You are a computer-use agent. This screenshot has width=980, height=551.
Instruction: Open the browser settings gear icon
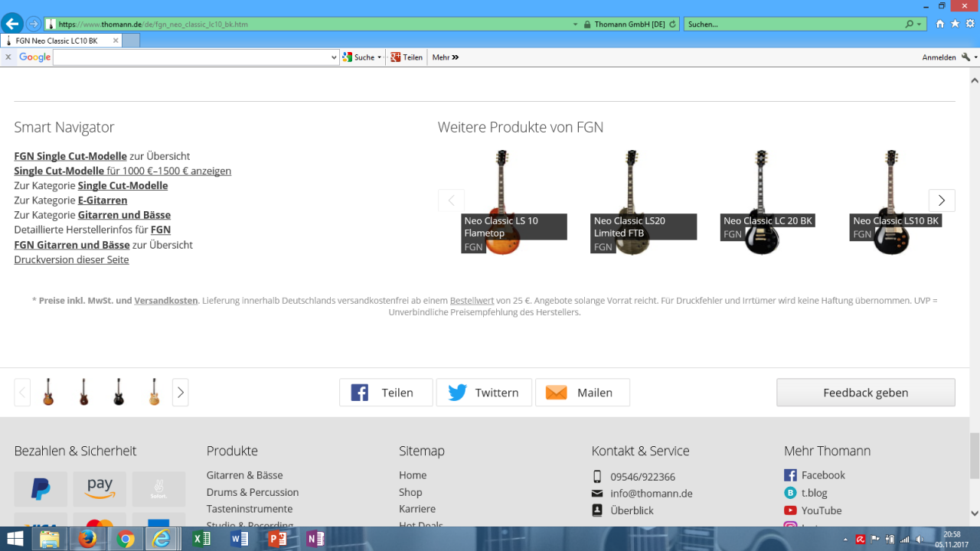point(970,24)
